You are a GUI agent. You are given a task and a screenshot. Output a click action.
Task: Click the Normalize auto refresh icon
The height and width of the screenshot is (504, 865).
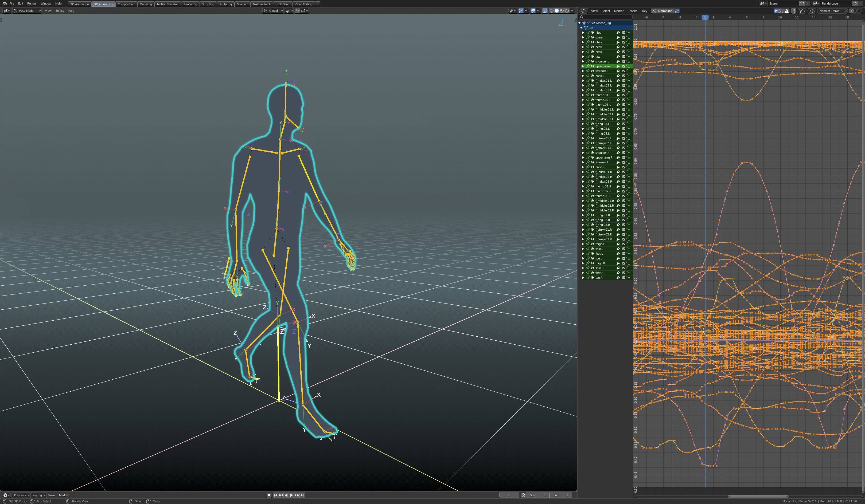click(x=677, y=11)
